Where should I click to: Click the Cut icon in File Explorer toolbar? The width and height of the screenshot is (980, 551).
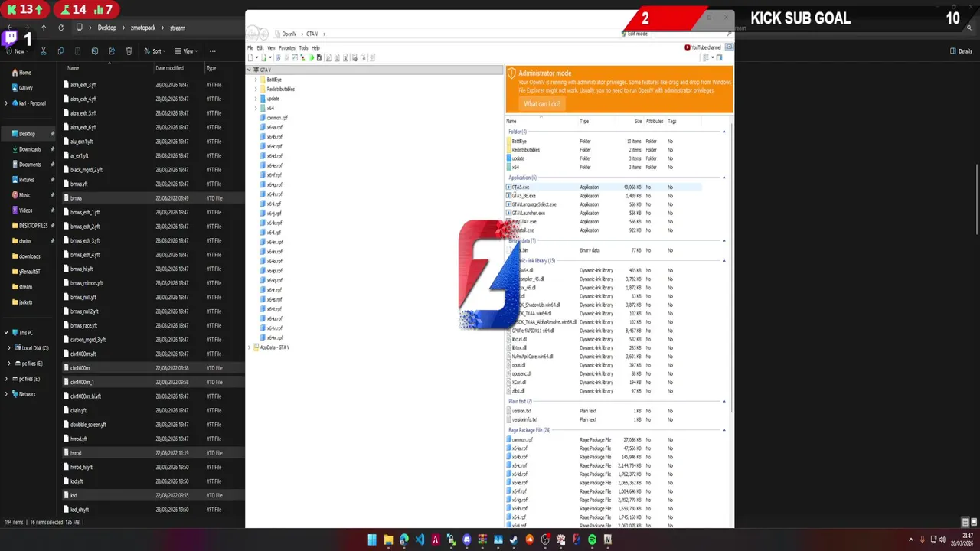click(x=43, y=51)
